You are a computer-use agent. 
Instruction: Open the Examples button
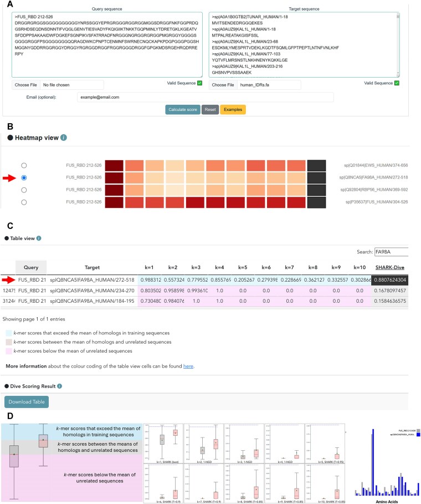point(233,110)
